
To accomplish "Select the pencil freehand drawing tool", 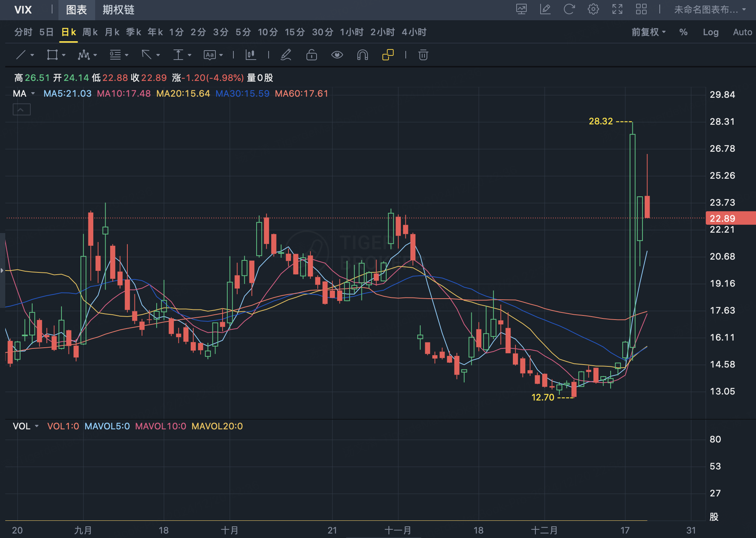I will click(286, 55).
